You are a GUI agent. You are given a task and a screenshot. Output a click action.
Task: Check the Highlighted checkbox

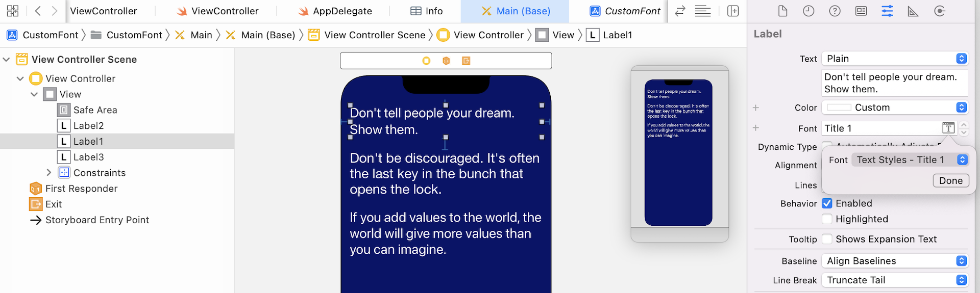point(827,219)
